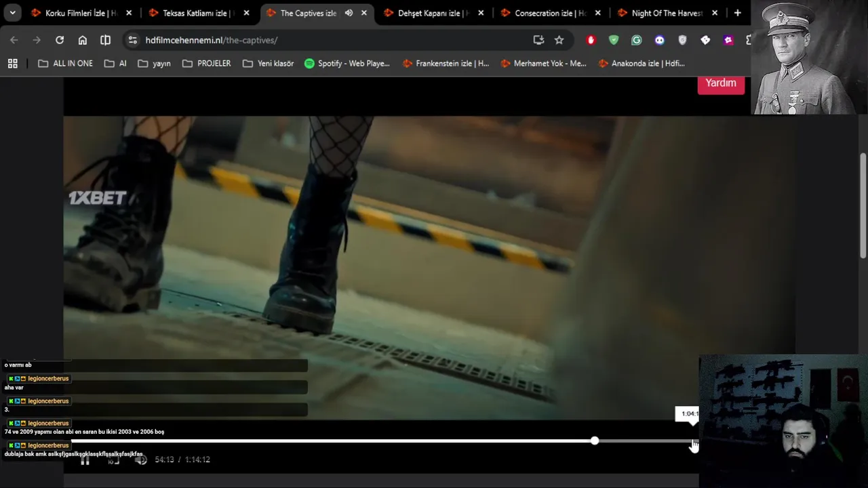The height and width of the screenshot is (488, 868).
Task: Close the Consecration izle tab
Action: [598, 13]
